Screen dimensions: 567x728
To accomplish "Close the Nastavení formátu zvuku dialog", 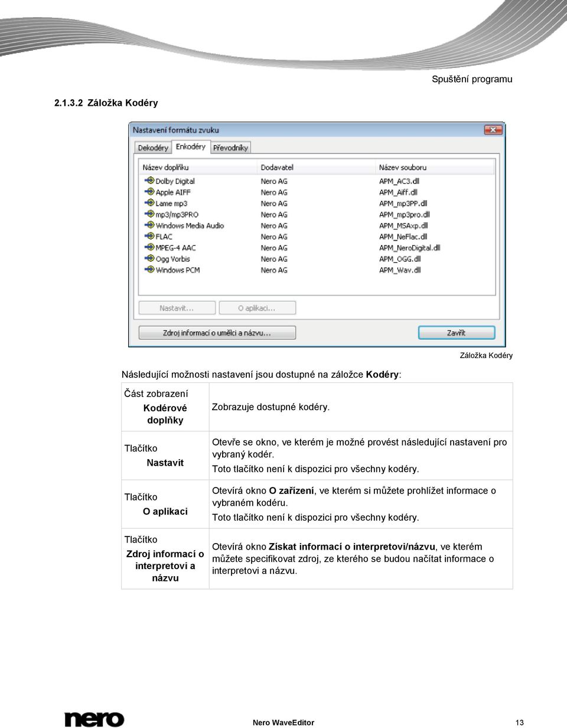I will click(x=493, y=129).
